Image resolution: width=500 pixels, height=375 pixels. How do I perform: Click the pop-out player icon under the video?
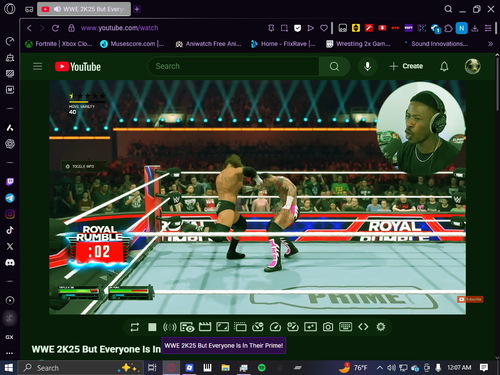[240, 327]
